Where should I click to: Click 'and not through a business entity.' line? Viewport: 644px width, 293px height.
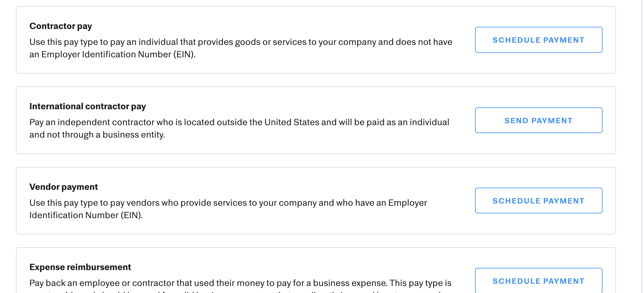coord(97,135)
